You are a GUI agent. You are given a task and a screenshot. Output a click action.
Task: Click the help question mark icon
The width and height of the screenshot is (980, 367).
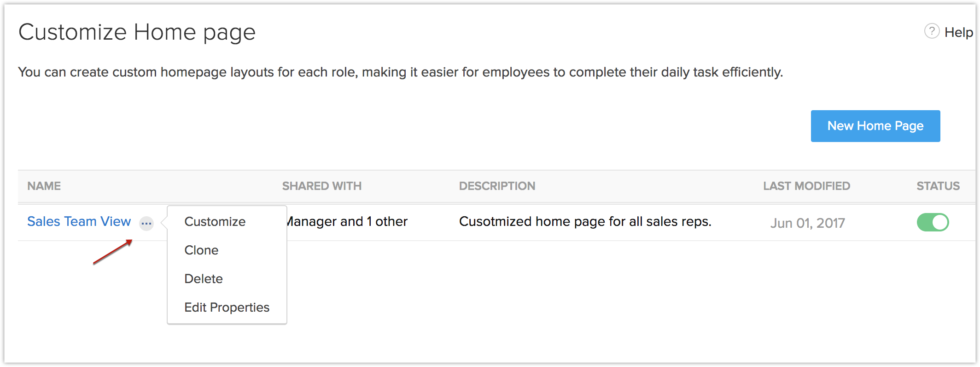click(x=932, y=31)
